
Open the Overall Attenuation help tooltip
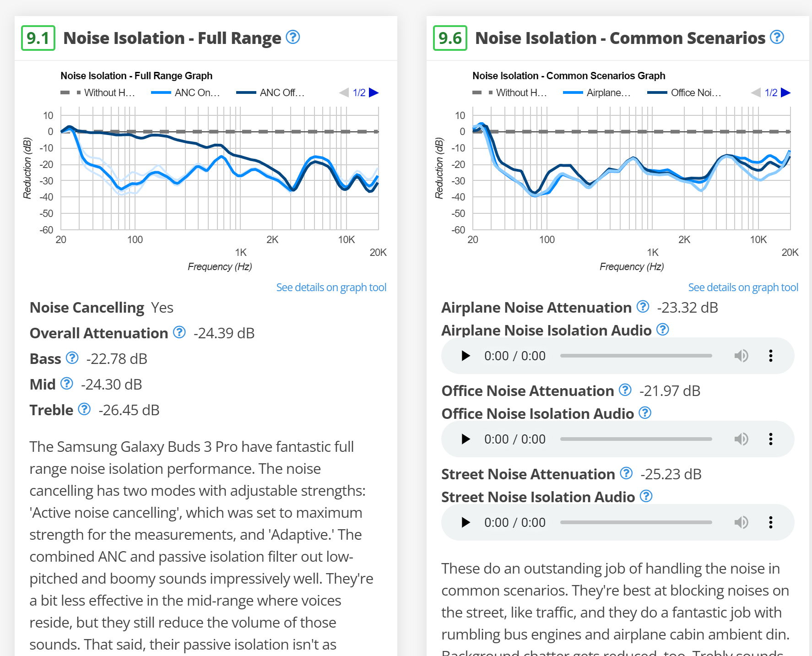179,332
